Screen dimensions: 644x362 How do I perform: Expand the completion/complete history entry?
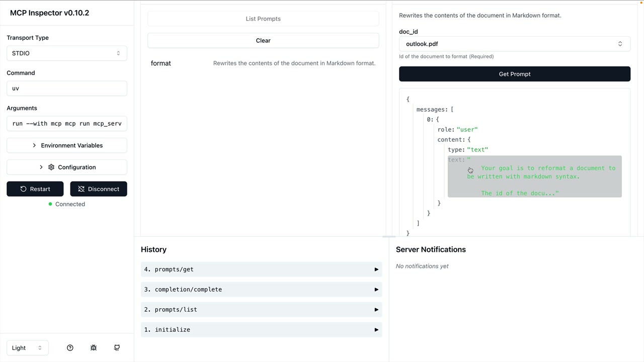click(261, 290)
